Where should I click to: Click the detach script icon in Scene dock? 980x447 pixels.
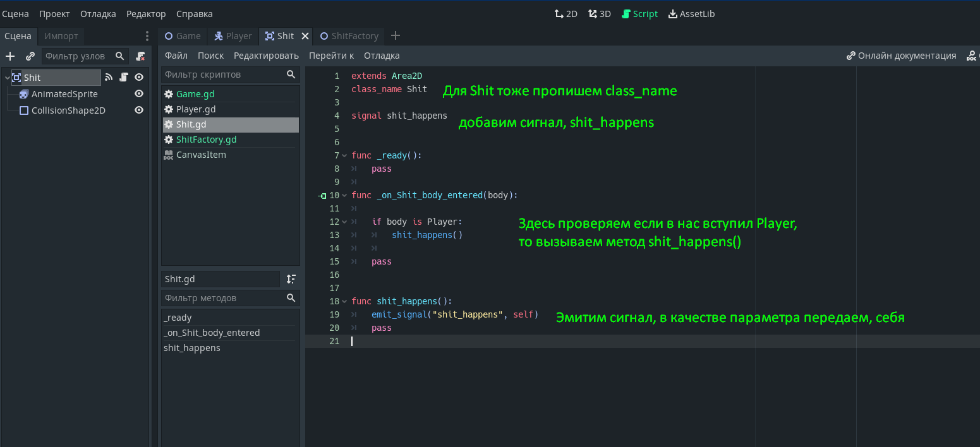coord(140,56)
